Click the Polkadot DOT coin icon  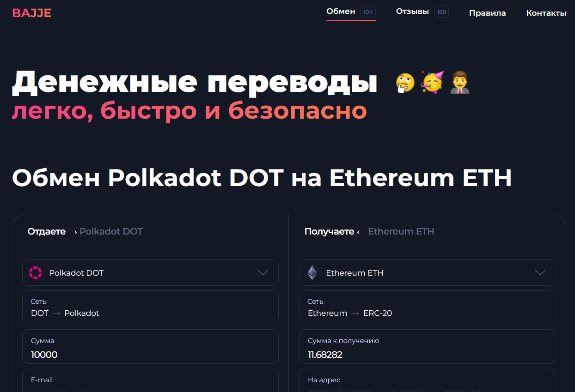coord(36,273)
